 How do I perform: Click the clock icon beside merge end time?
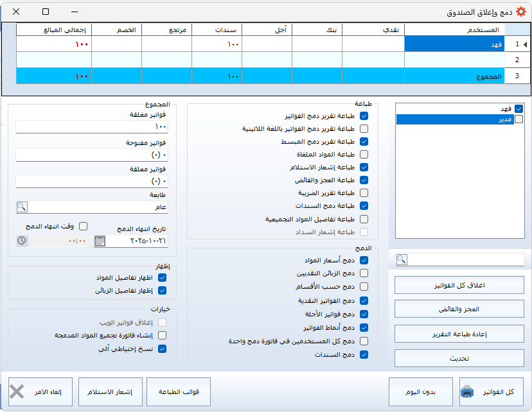[x=22, y=241]
